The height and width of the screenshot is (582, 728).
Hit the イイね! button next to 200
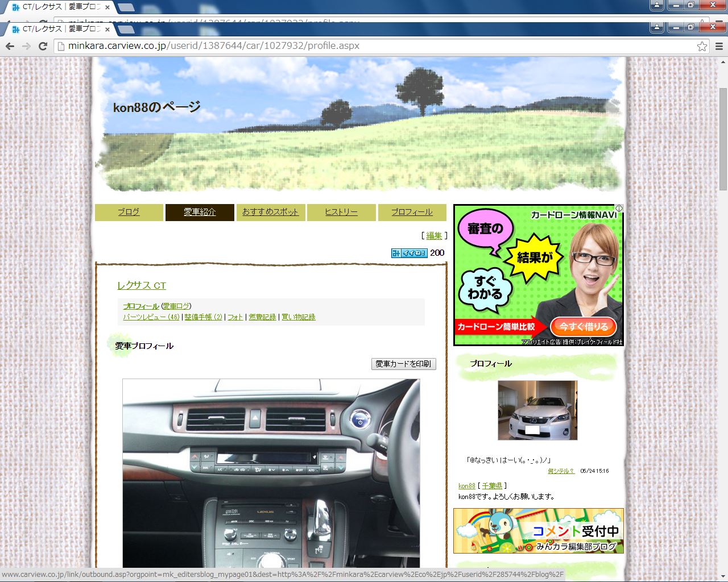[409, 253]
